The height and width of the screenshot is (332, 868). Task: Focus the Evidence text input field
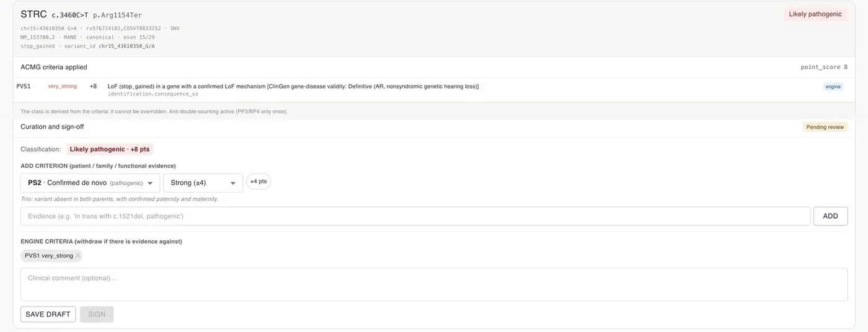pos(415,216)
